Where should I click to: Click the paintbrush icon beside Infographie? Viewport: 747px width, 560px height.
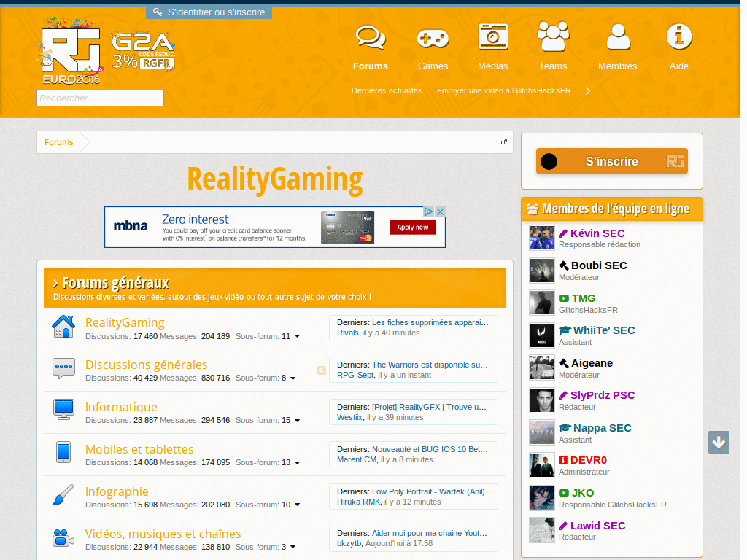63,494
